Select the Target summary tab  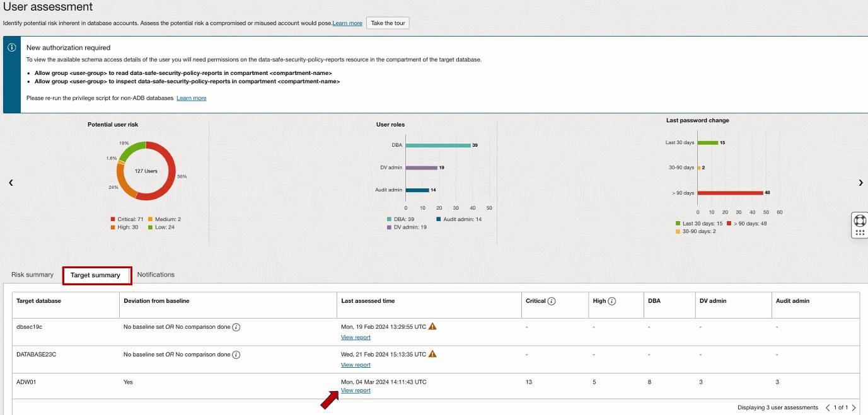pyautogui.click(x=96, y=275)
